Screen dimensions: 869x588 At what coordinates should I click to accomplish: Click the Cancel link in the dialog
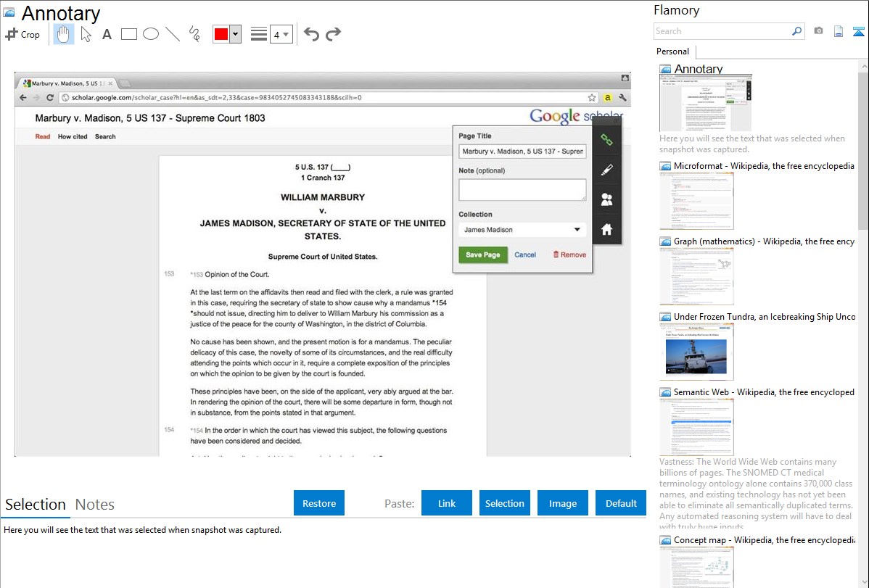tap(525, 255)
